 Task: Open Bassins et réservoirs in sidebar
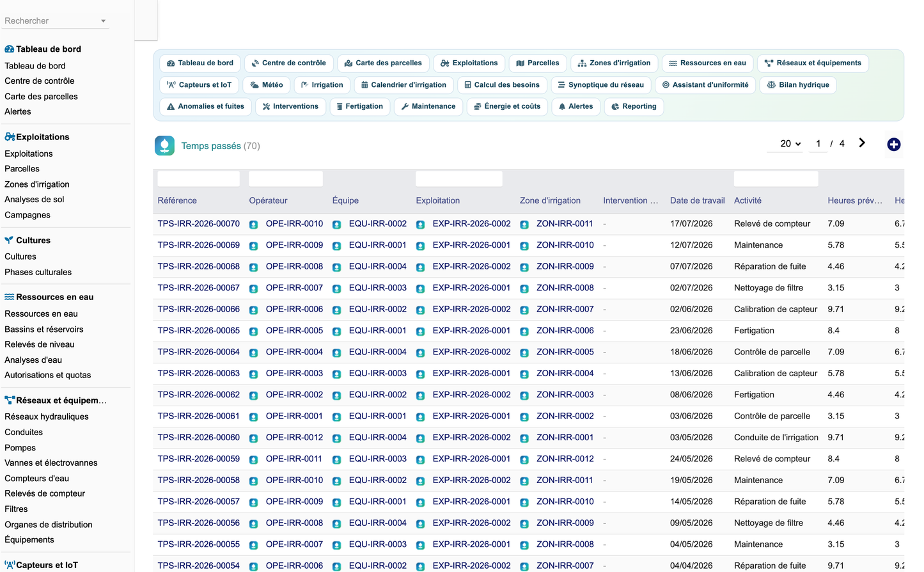[x=44, y=330]
